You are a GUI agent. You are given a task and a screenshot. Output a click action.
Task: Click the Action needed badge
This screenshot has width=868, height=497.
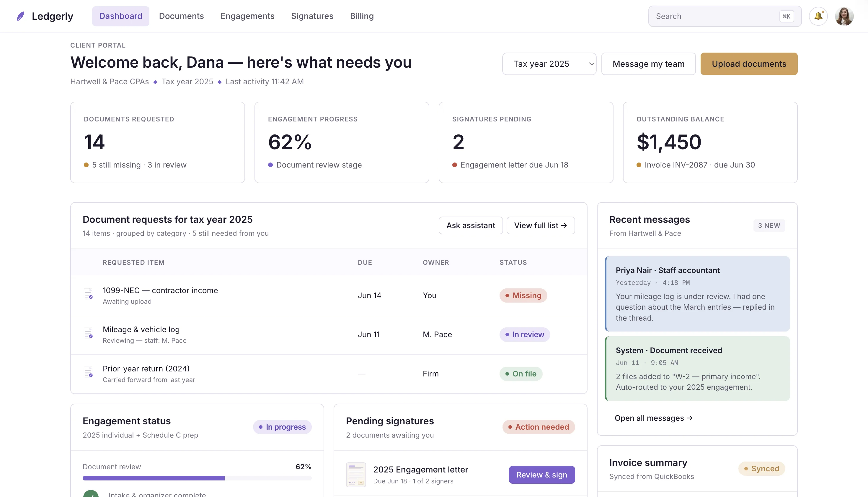pyautogui.click(x=539, y=427)
